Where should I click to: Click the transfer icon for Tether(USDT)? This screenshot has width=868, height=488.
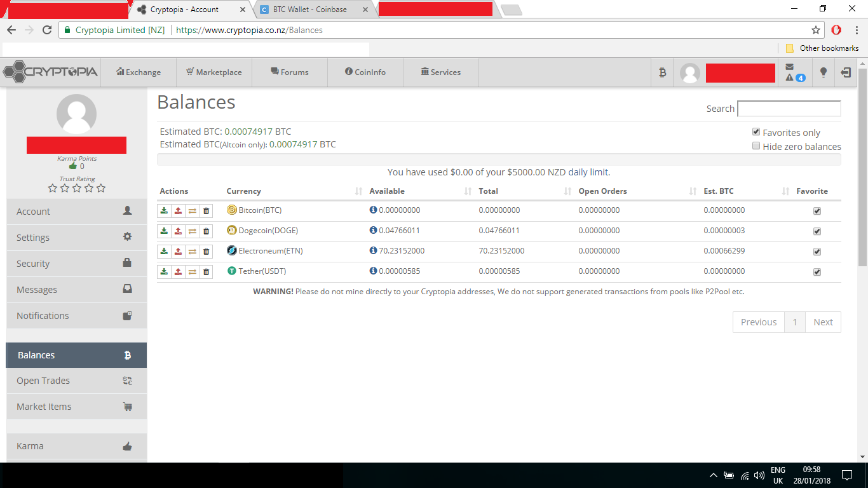(x=192, y=271)
